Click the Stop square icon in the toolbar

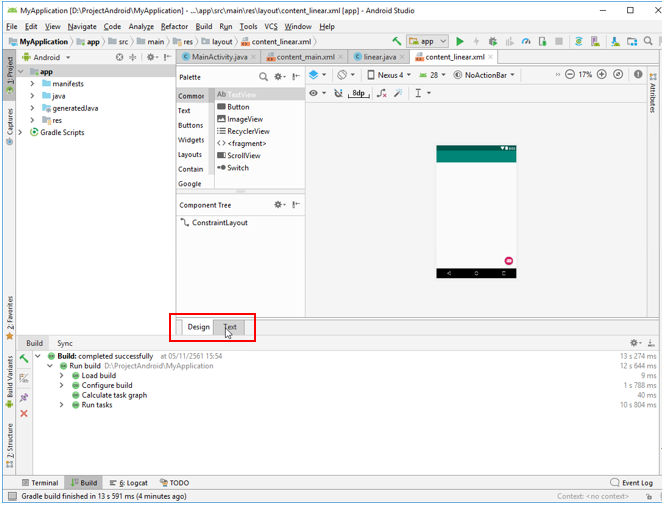click(559, 41)
